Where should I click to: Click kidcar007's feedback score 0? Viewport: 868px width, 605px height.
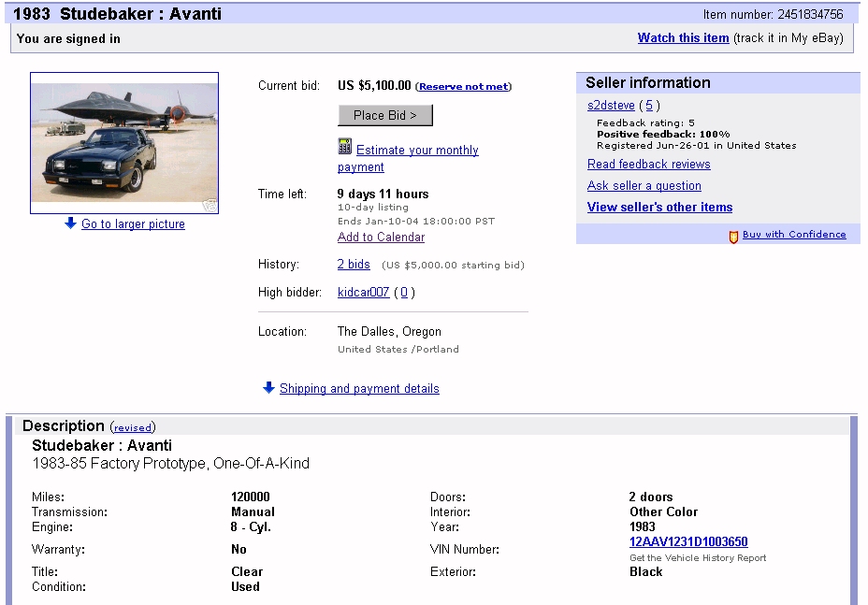click(x=404, y=292)
